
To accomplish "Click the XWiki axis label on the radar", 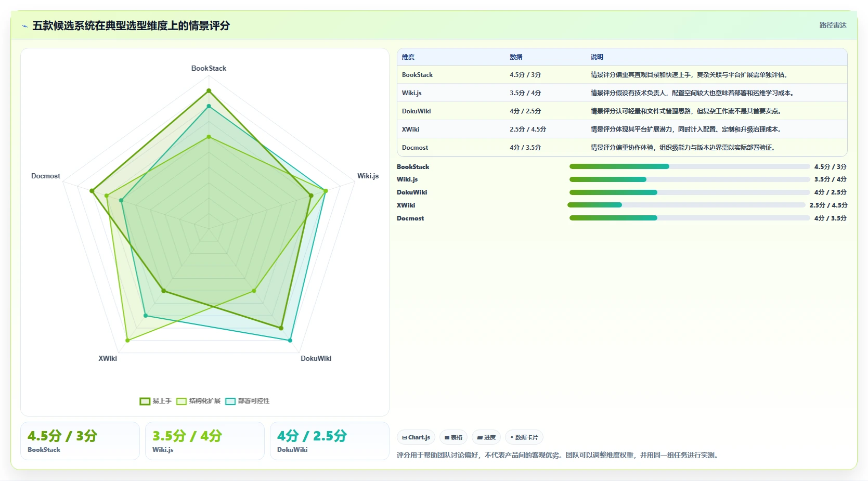I will point(108,358).
